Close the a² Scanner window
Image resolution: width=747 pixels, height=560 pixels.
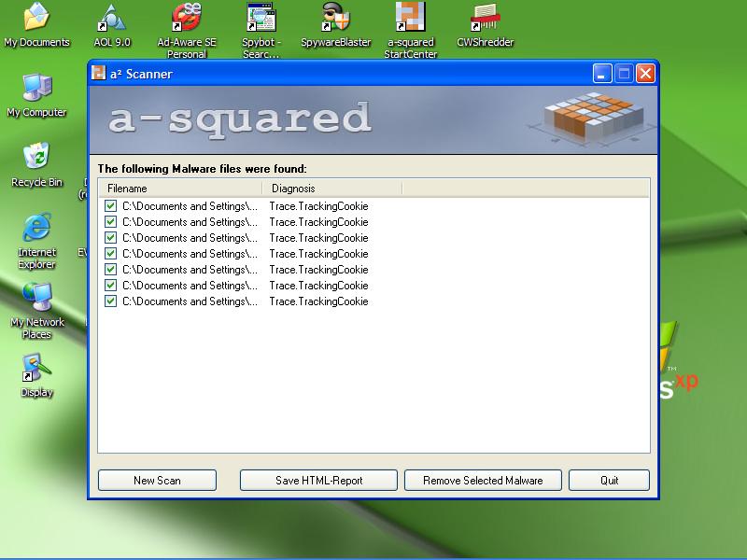(x=645, y=74)
